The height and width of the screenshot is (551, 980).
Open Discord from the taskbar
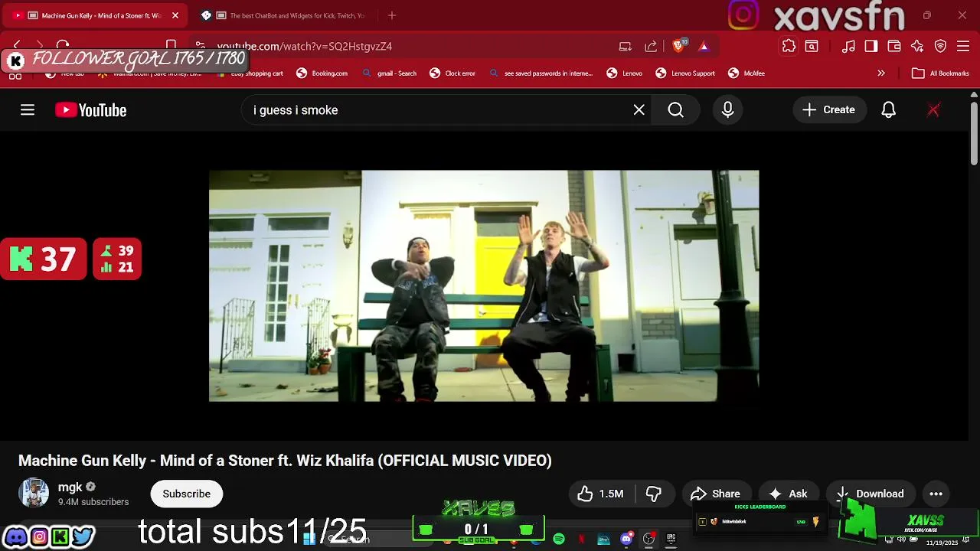coord(626,540)
